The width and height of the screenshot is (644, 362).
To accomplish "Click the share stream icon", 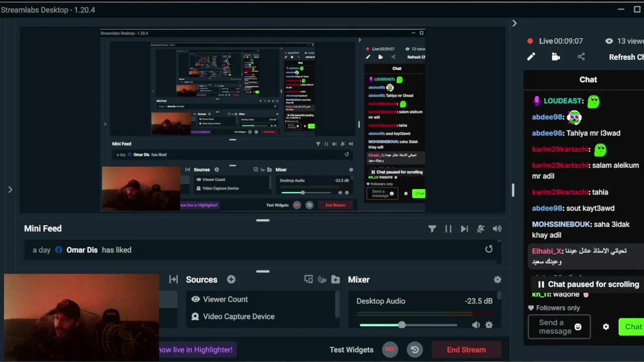I will point(581,57).
